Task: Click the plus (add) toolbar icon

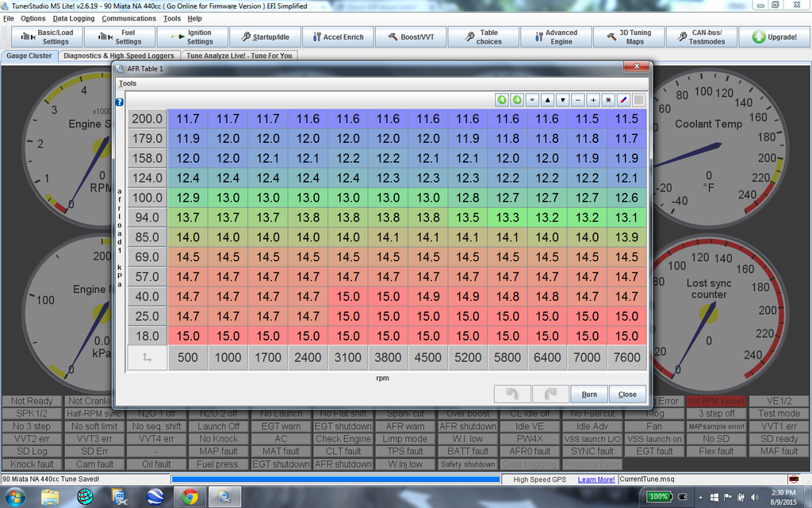Action: click(593, 100)
